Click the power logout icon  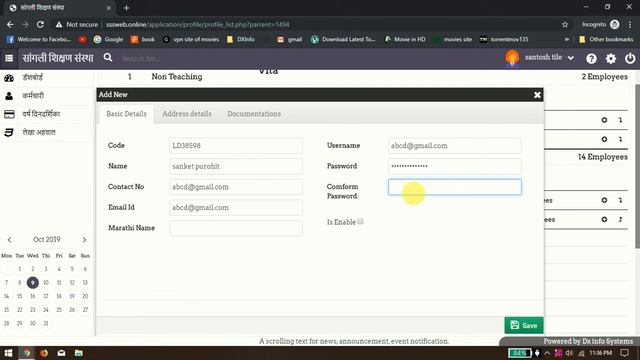click(x=630, y=58)
